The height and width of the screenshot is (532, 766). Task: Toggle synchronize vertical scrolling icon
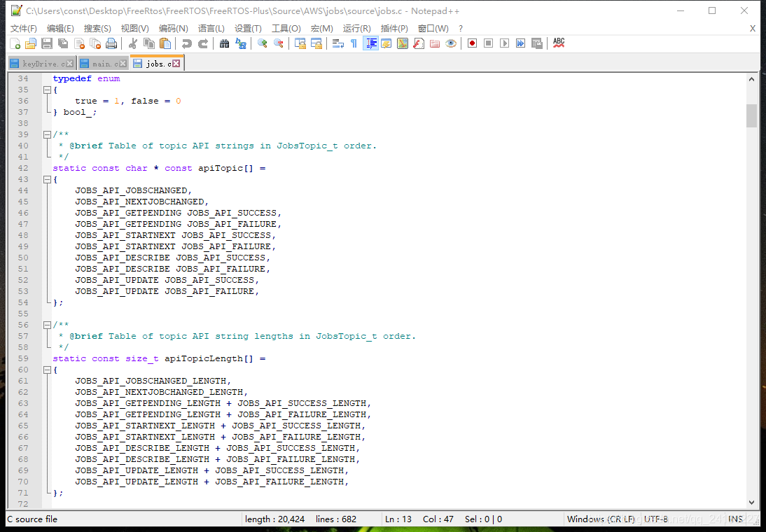300,43
